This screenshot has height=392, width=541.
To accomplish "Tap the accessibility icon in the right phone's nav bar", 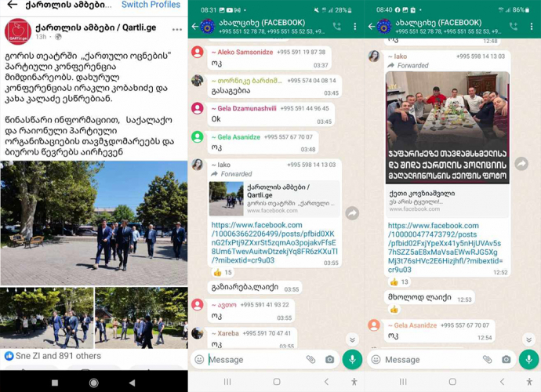I will point(529,382).
